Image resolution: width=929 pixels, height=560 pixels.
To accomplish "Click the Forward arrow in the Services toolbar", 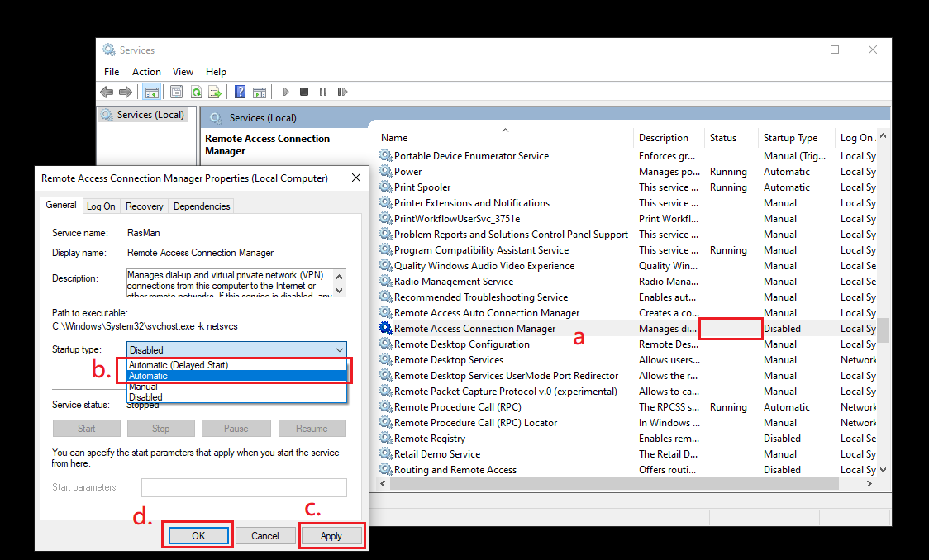I will [126, 92].
